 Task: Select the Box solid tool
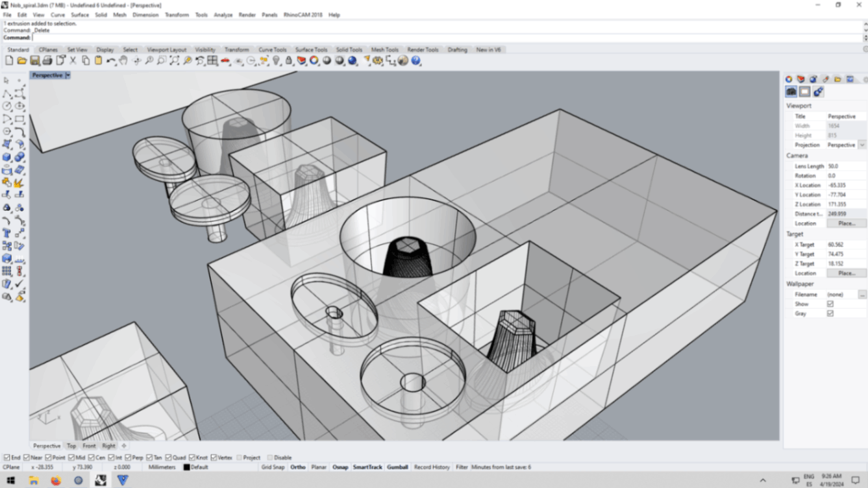click(x=6, y=157)
